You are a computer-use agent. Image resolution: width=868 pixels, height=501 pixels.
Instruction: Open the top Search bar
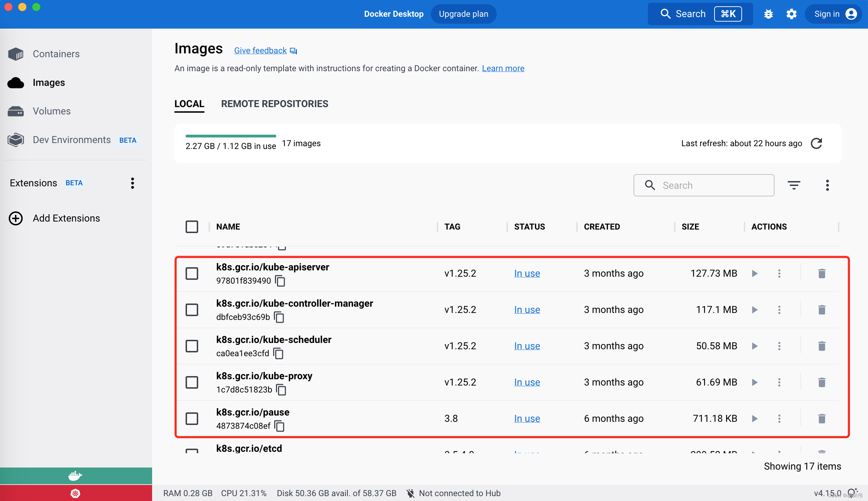(x=700, y=14)
